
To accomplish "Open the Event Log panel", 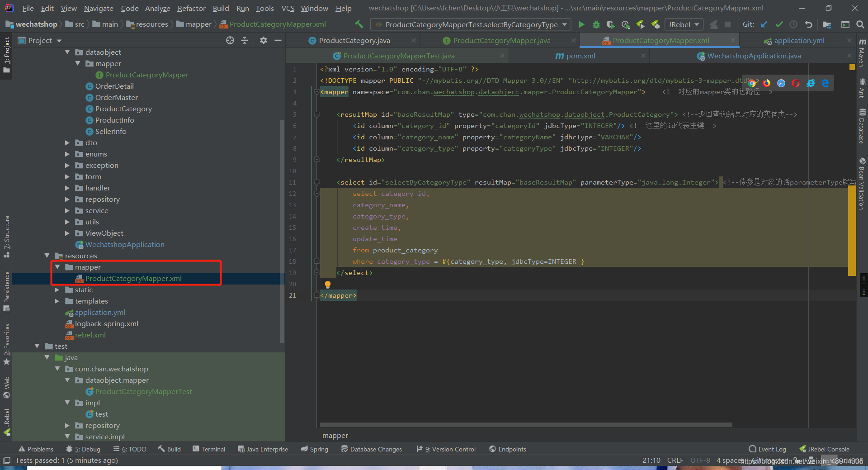I will coord(767,449).
